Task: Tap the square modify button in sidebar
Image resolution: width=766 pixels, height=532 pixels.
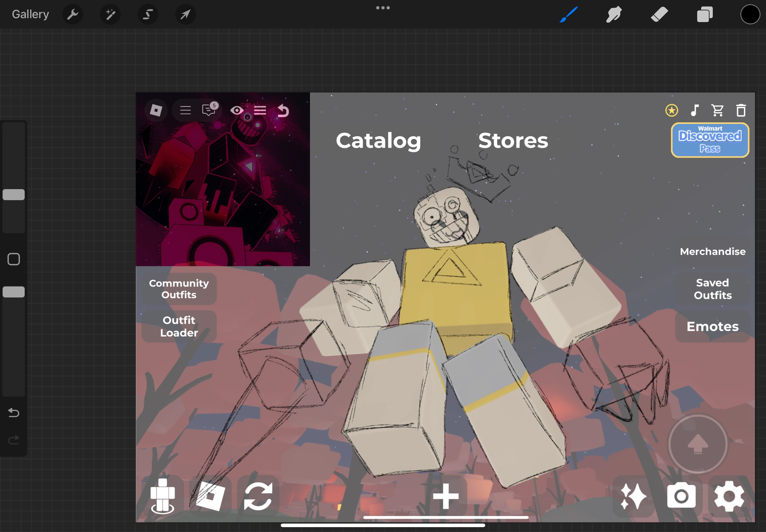Action: (x=14, y=259)
